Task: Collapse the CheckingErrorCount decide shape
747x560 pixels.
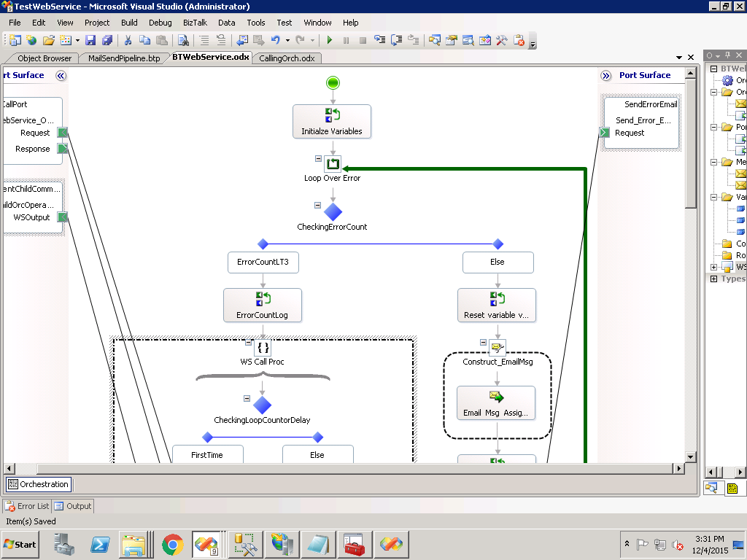Action: (x=317, y=205)
